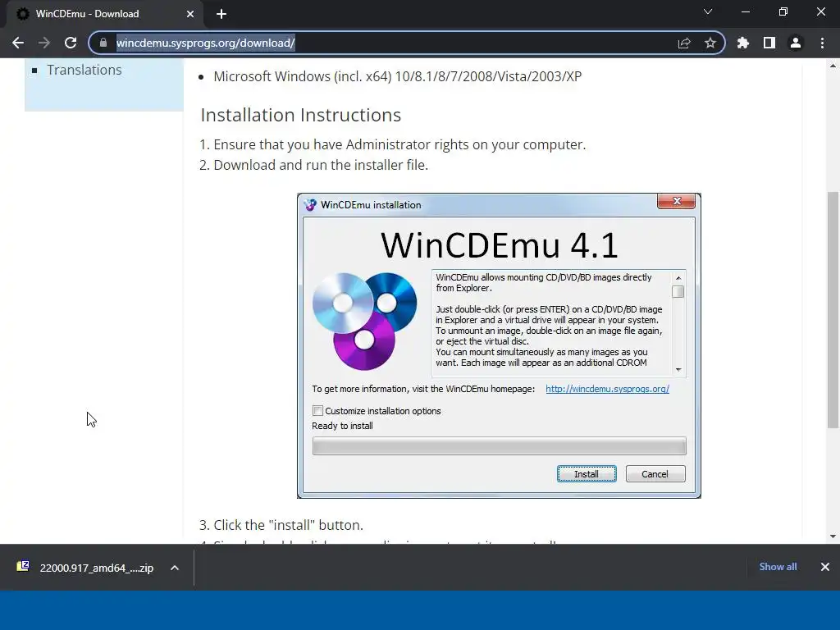Click step 2 'Download and run the installer file'
Screen dimensions: 840x630
click(321, 165)
